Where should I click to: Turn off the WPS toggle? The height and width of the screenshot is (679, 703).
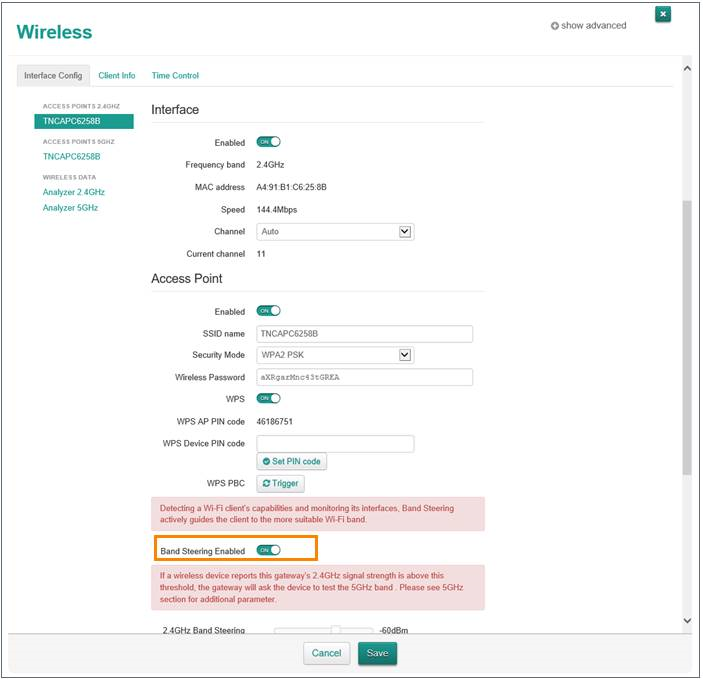point(268,398)
